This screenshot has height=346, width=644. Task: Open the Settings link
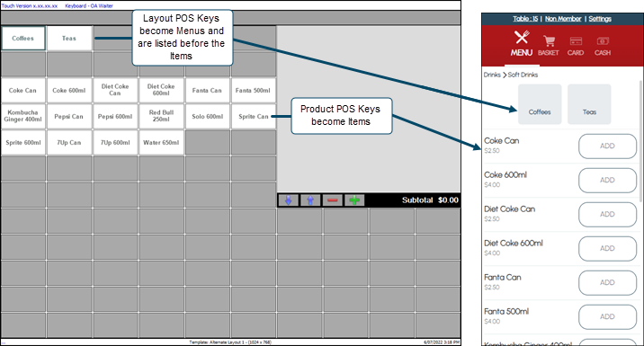(x=600, y=19)
